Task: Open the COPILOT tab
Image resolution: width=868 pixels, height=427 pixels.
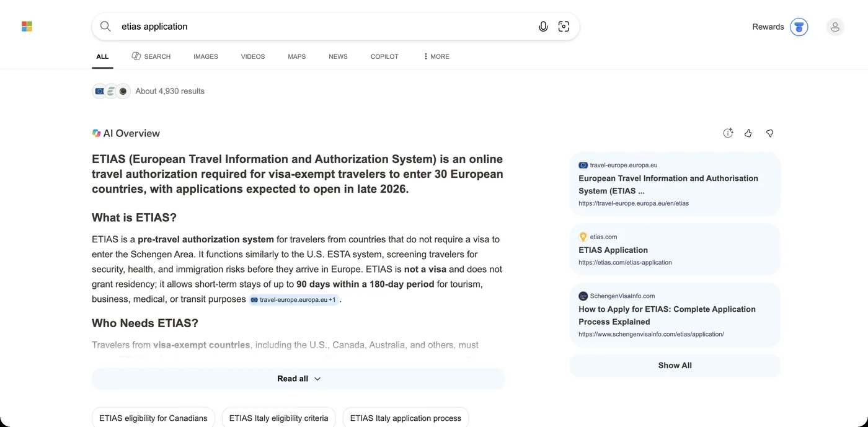Action: 384,56
